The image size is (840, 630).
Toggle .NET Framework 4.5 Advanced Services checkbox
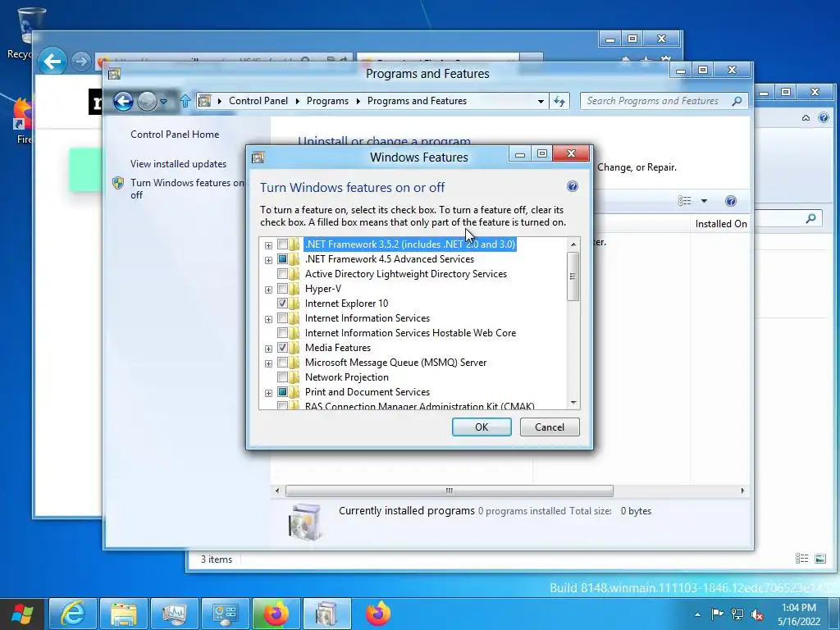(282, 259)
